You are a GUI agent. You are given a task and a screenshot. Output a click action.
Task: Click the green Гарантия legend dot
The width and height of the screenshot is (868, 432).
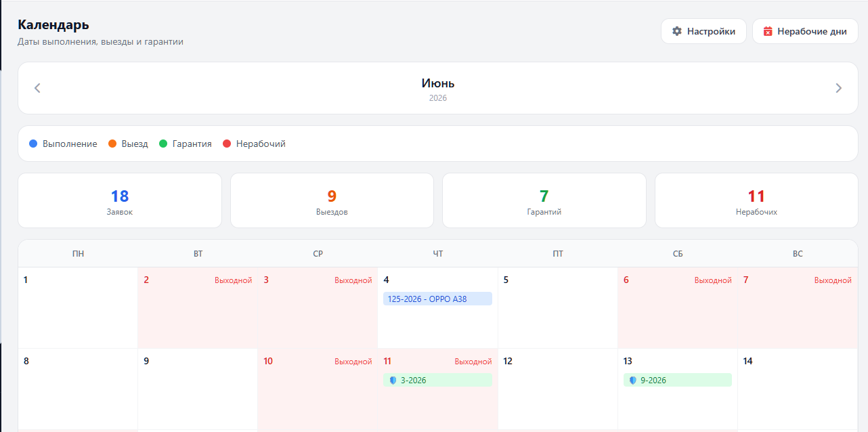pyautogui.click(x=163, y=144)
